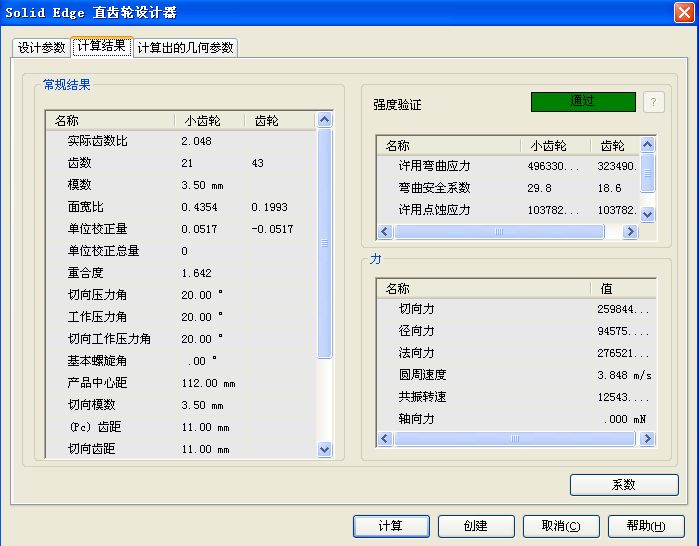Click the green 通过 status indicator
This screenshot has width=699, height=546.
583,102
